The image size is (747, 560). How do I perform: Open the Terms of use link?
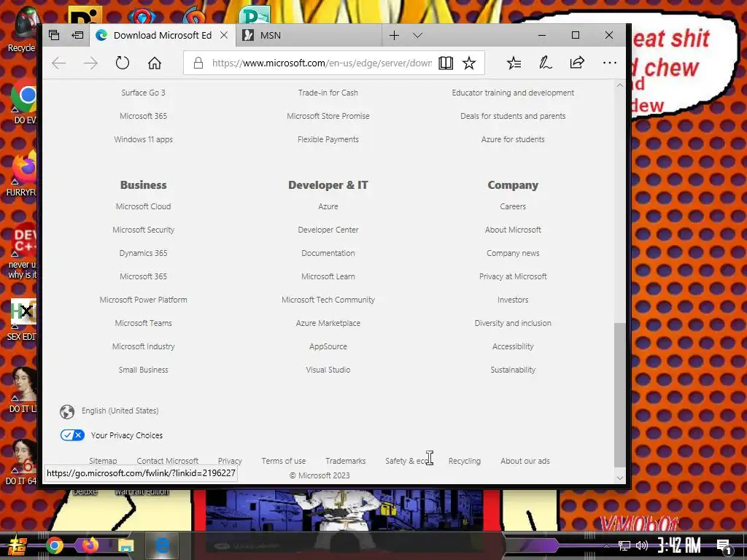(284, 461)
